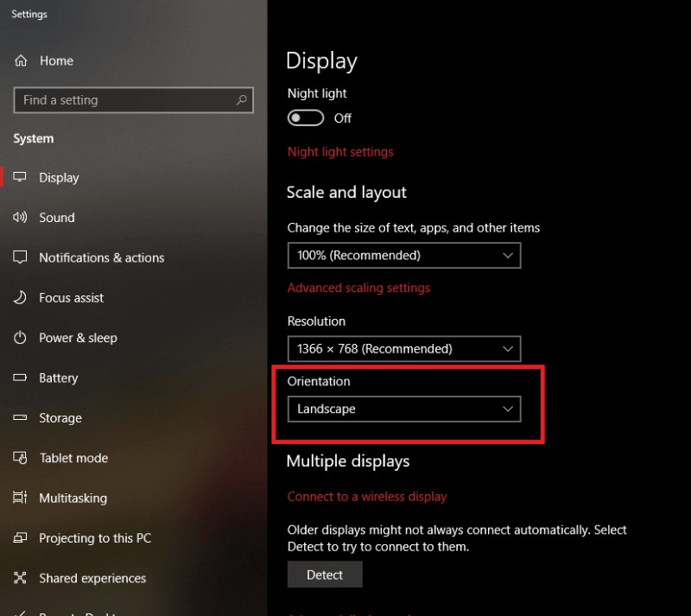This screenshot has height=616, width=691.
Task: Click the Storage drive icon
Action: [x=20, y=417]
